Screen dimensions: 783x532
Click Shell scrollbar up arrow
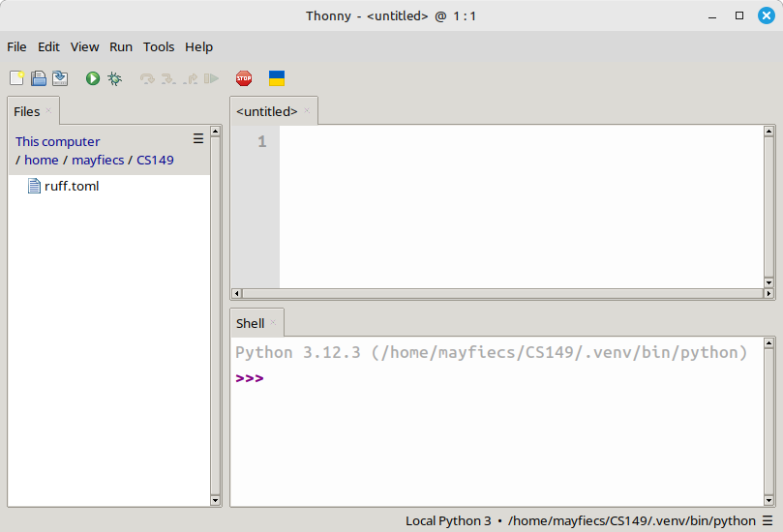(769, 342)
